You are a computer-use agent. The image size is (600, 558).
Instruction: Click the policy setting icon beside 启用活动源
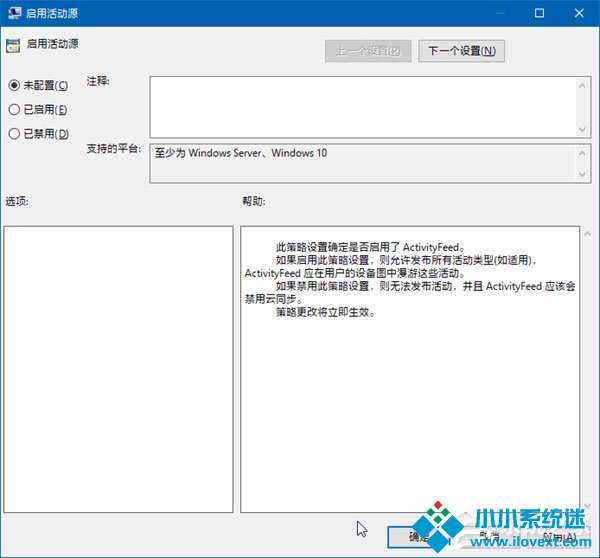point(13,46)
